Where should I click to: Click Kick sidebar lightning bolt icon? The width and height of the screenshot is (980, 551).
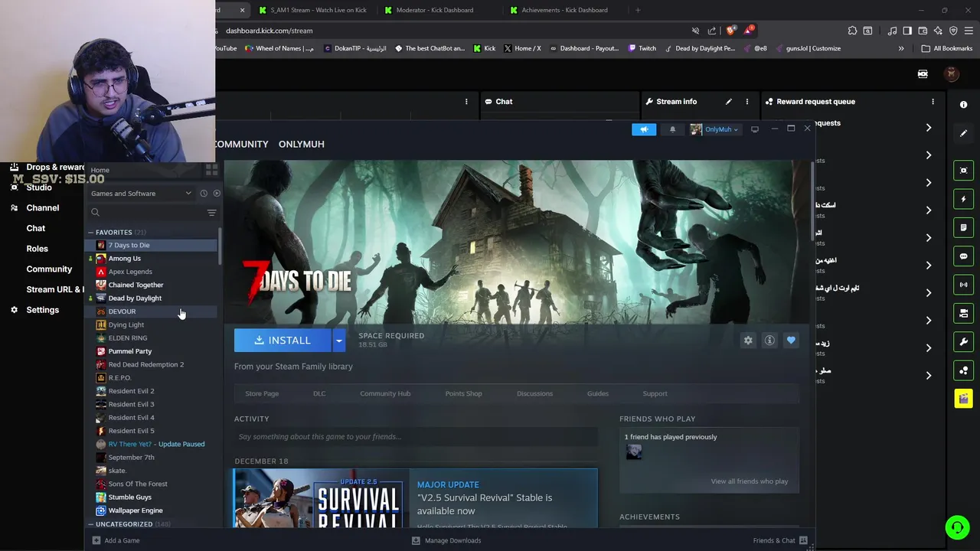click(x=963, y=199)
